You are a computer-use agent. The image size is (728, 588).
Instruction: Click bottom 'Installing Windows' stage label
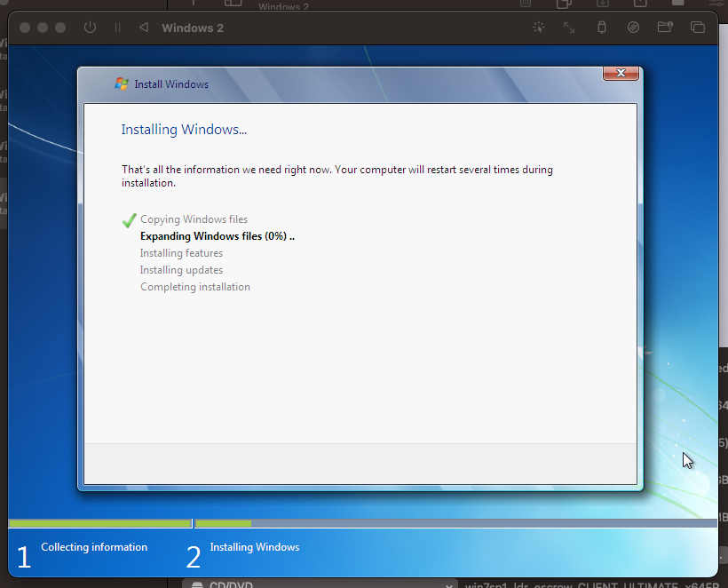255,547
